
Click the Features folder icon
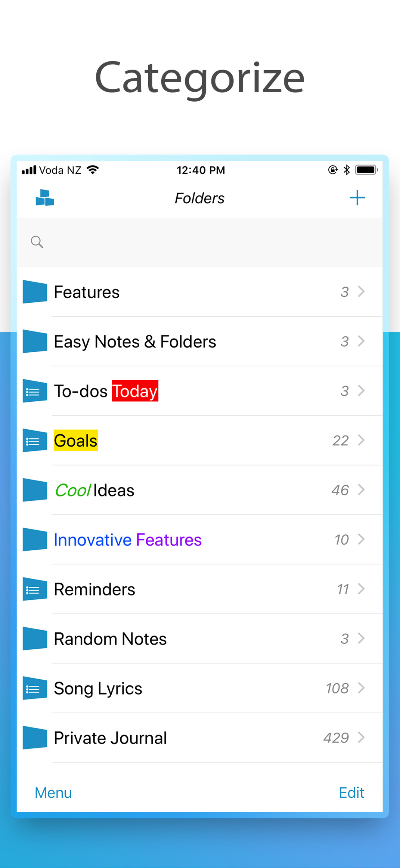pyautogui.click(x=35, y=292)
